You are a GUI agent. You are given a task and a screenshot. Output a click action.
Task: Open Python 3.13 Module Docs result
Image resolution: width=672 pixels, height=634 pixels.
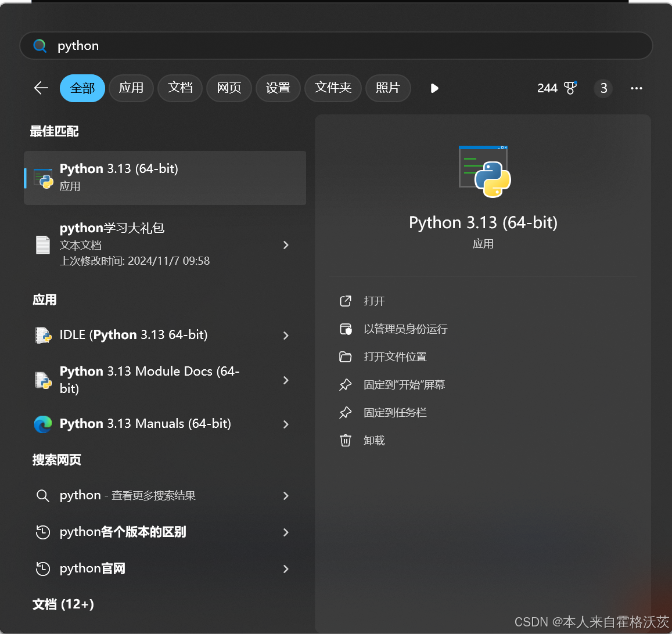coord(165,380)
